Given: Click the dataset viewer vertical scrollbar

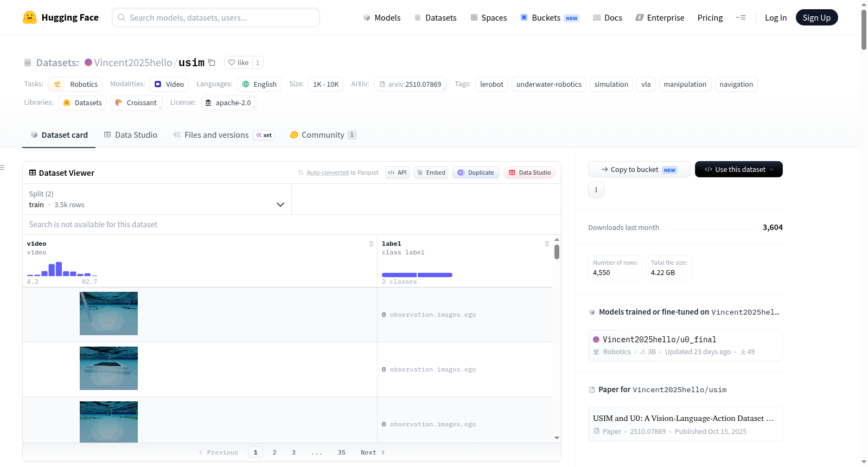Looking at the screenshot, I should click(x=557, y=252).
